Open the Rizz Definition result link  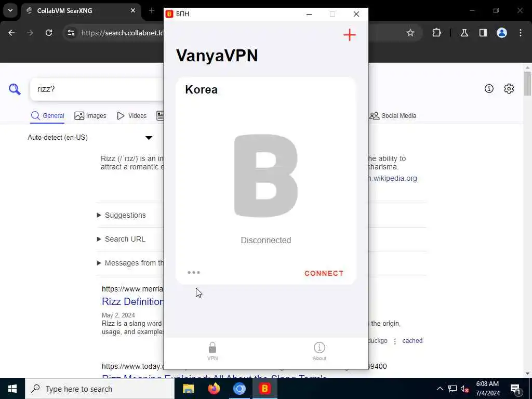[x=132, y=301]
